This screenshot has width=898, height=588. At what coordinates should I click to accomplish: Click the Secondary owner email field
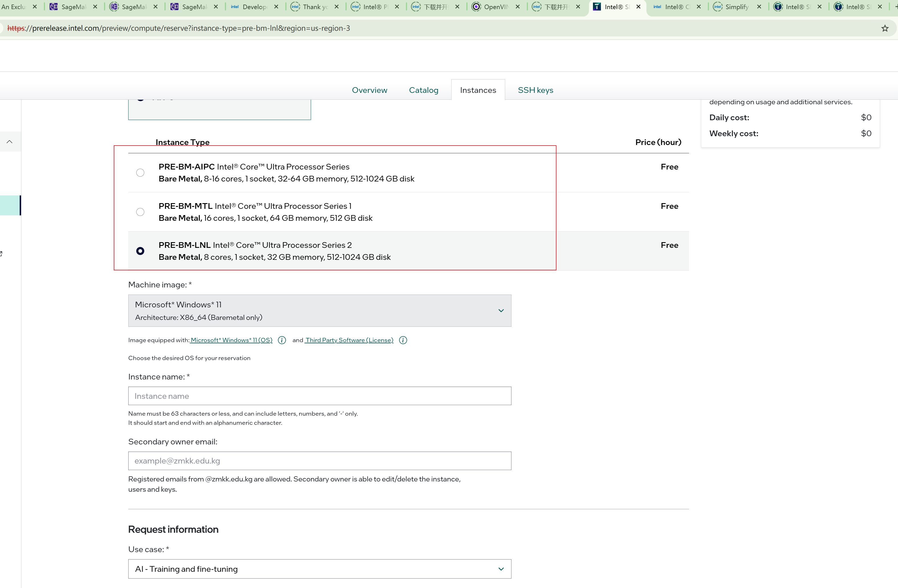point(320,461)
